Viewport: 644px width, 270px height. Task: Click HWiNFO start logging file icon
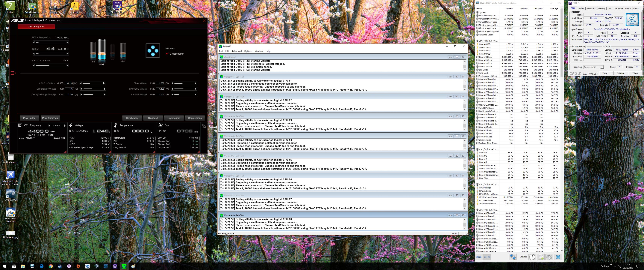pyautogui.click(x=540, y=257)
